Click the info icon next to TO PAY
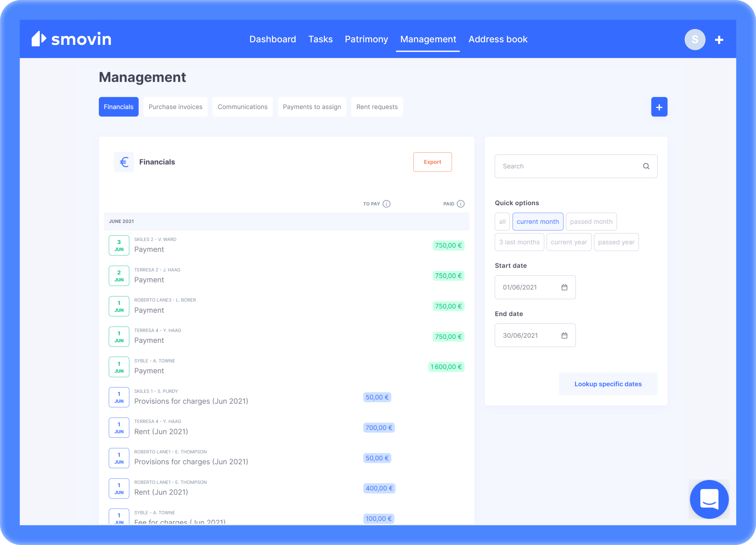This screenshot has height=545, width=756. pyautogui.click(x=387, y=204)
